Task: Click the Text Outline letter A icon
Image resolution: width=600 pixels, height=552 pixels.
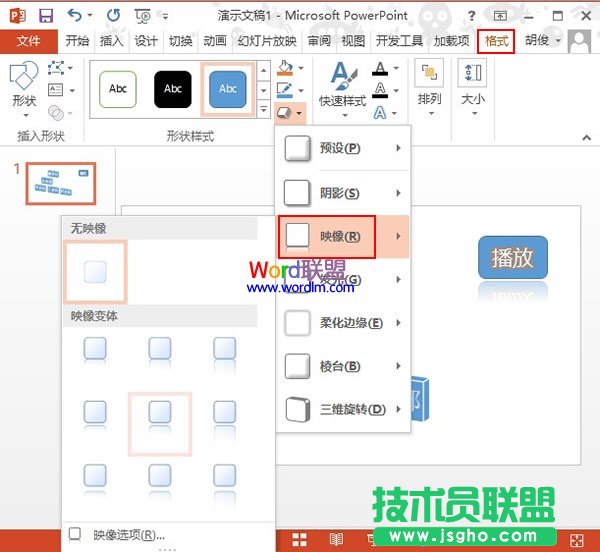Action: (x=380, y=91)
